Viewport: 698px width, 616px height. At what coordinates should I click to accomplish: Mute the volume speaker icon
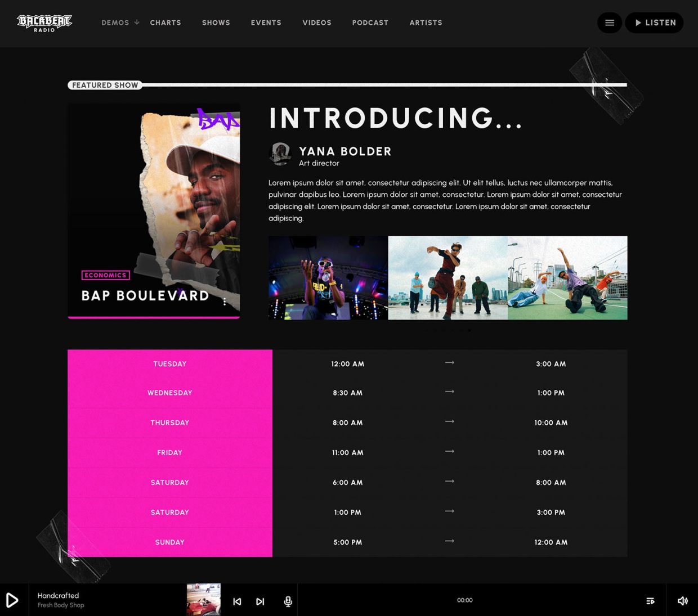click(x=682, y=601)
